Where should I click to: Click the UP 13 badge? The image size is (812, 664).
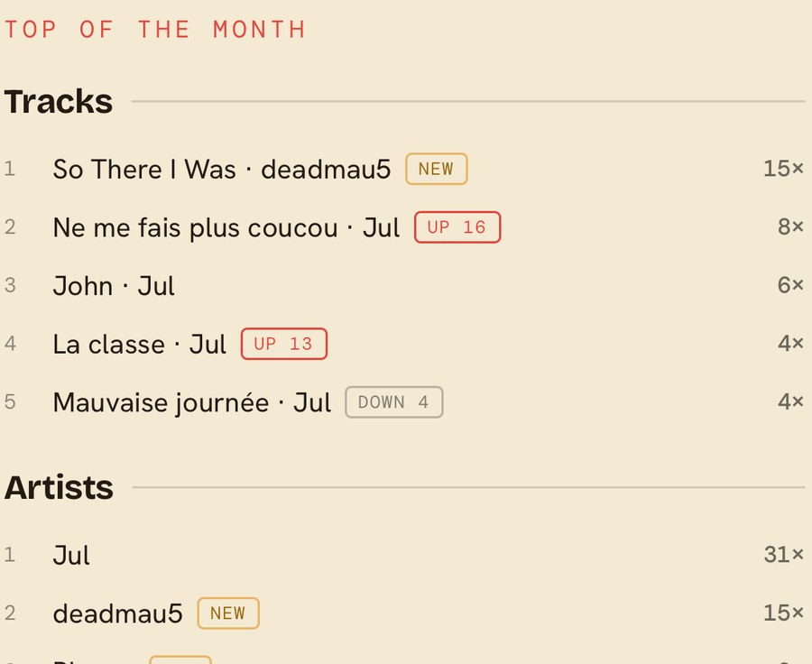[284, 344]
